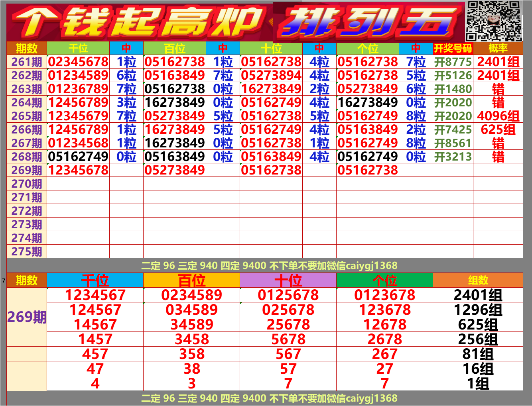Click the 开8775 result link
The image size is (532, 406).
453,62
